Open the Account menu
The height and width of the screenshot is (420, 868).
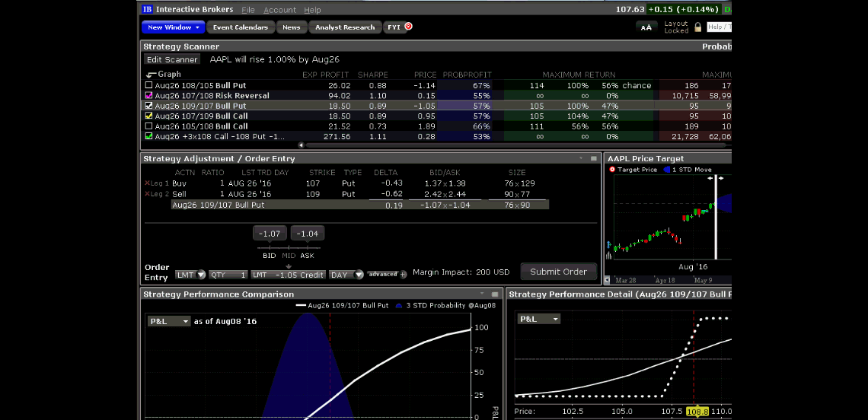279,10
